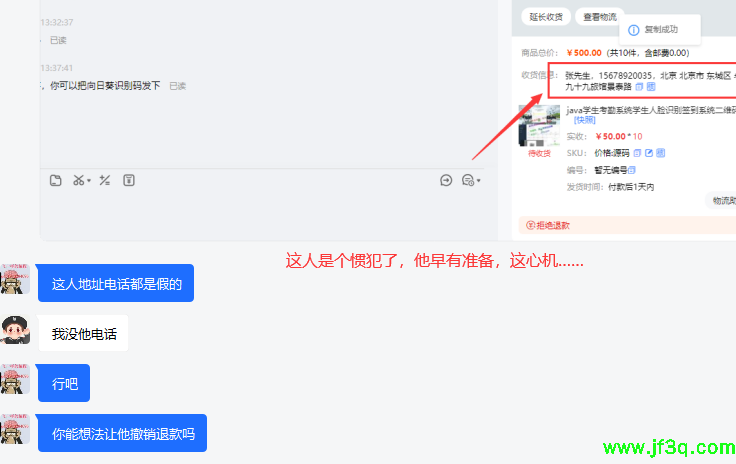Click the boxed T icon in chat toolbar
The image size is (736, 464).
[128, 180]
